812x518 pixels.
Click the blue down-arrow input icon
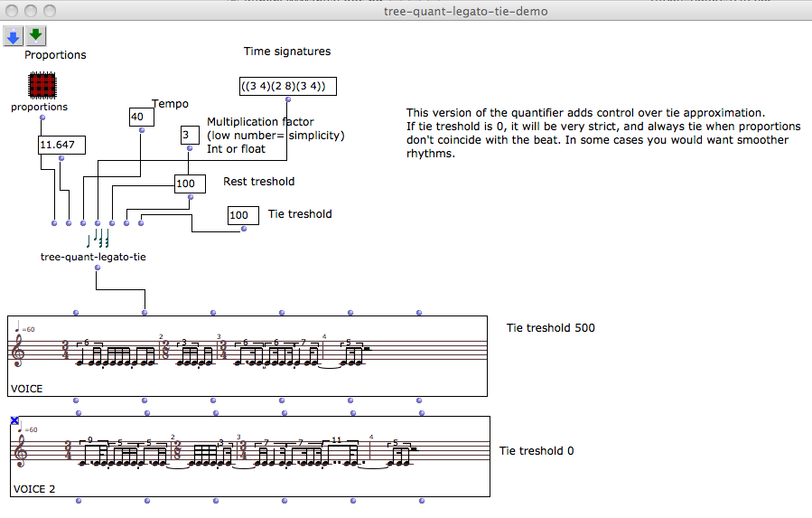[x=14, y=35]
